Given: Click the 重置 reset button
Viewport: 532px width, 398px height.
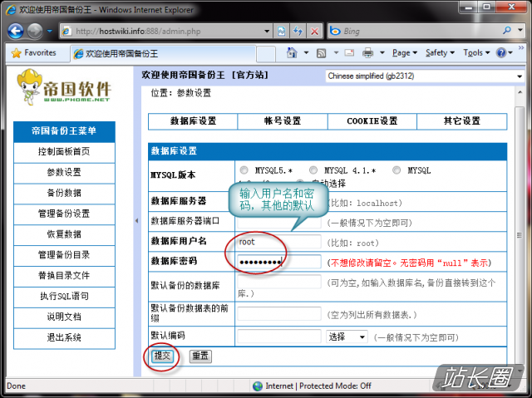Looking at the screenshot, I should pos(200,356).
